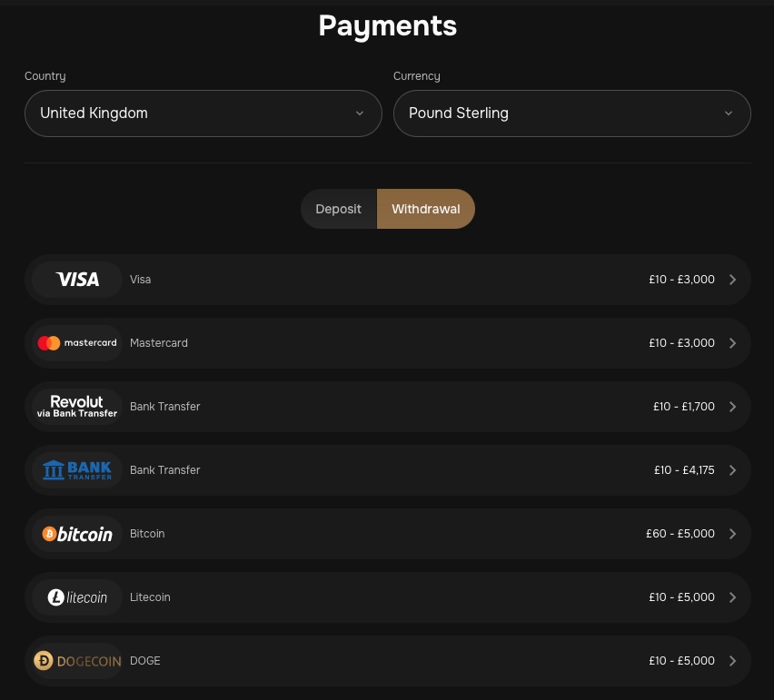Screen dimensions: 774x700
Task: Click the £10 - £1,700 limit text
Action: point(683,406)
